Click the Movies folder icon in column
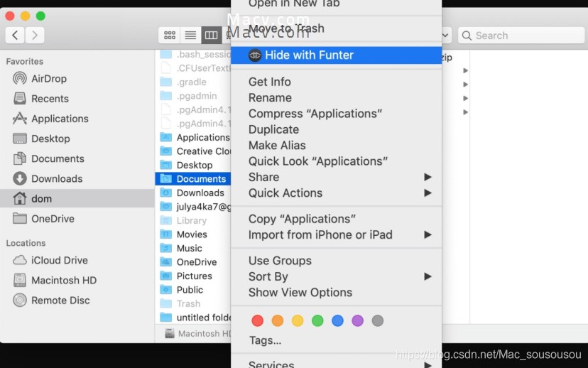 point(165,234)
